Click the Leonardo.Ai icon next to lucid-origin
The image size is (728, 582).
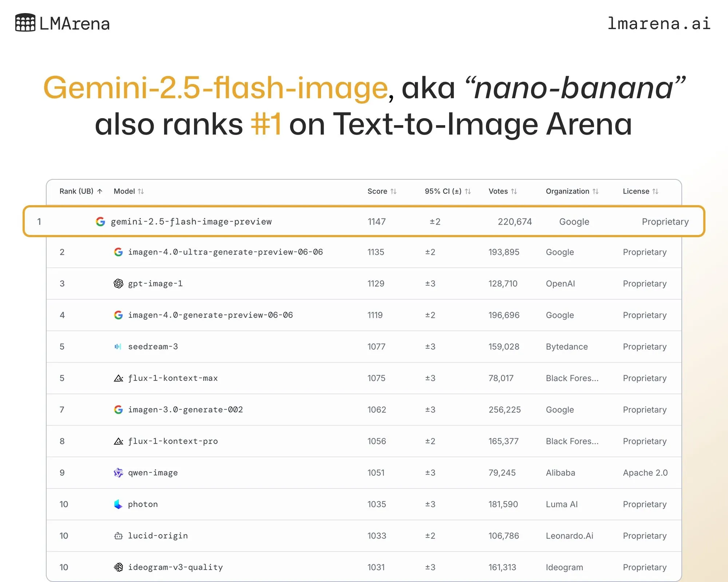click(x=118, y=535)
